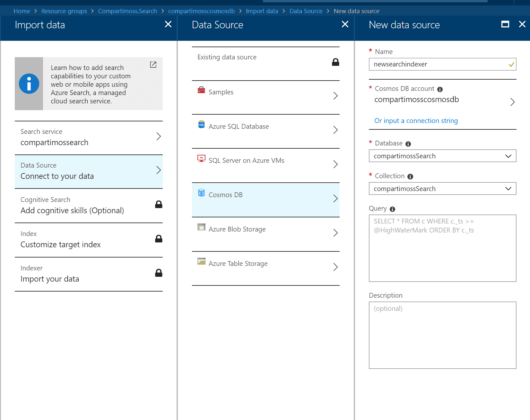Click Add cognitive skills (Optional) text
This screenshot has height=420, width=530.
tap(72, 211)
